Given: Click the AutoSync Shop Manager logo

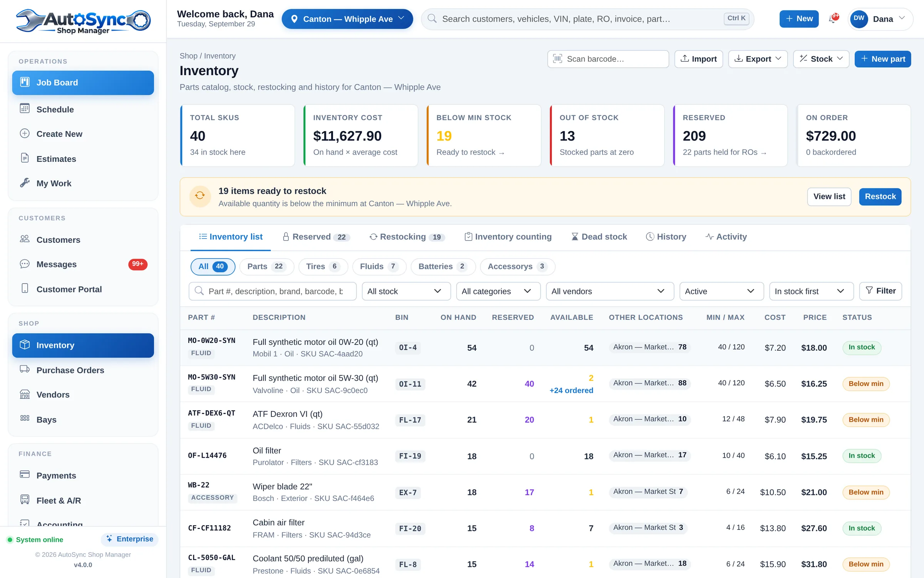Looking at the screenshot, I should point(83,21).
